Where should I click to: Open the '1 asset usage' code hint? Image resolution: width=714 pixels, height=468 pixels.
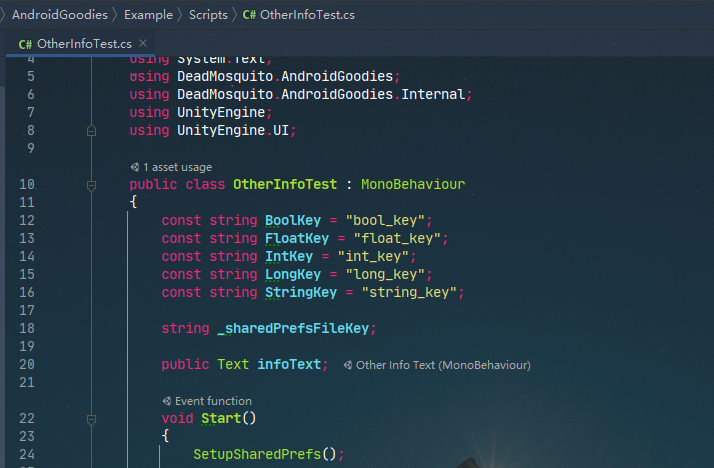tap(177, 167)
